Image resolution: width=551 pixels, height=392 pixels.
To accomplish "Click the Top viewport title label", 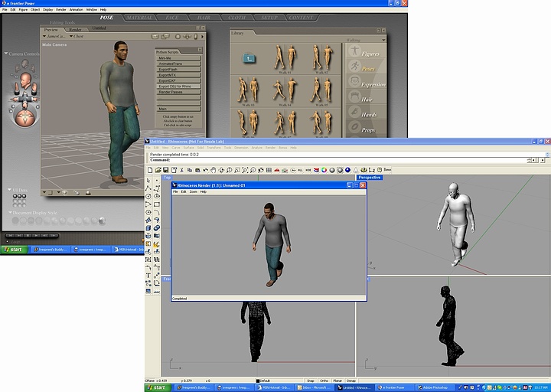I will click(167, 178).
